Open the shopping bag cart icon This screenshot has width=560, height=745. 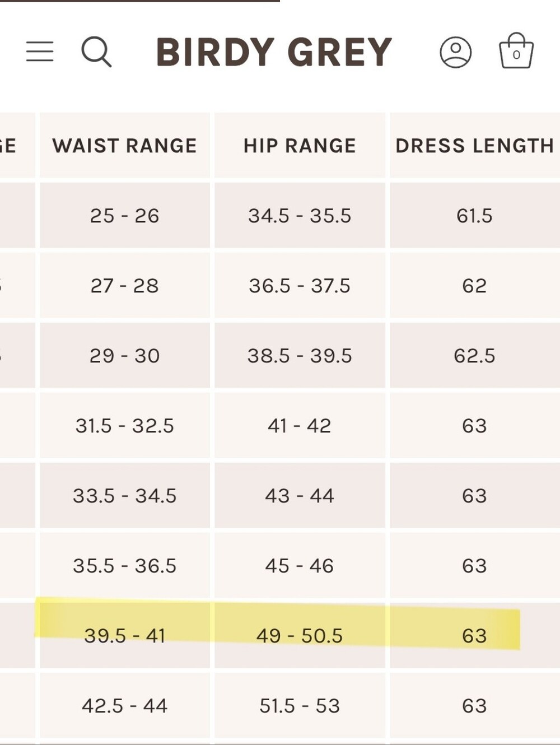(x=516, y=51)
